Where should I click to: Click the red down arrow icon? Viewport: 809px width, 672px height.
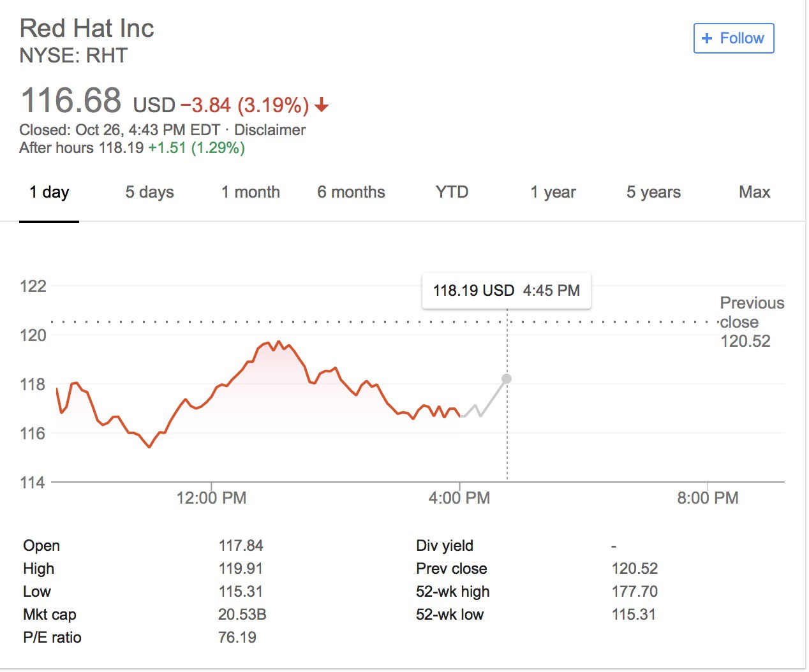pyautogui.click(x=322, y=105)
